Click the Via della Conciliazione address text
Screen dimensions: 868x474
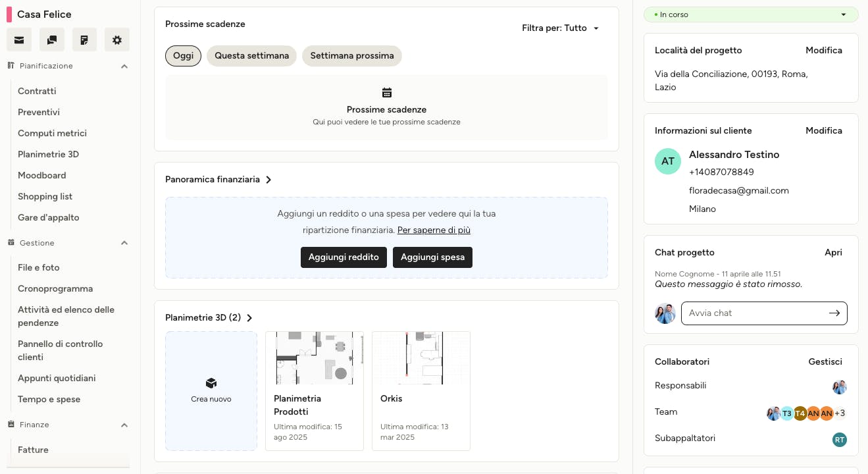point(731,80)
